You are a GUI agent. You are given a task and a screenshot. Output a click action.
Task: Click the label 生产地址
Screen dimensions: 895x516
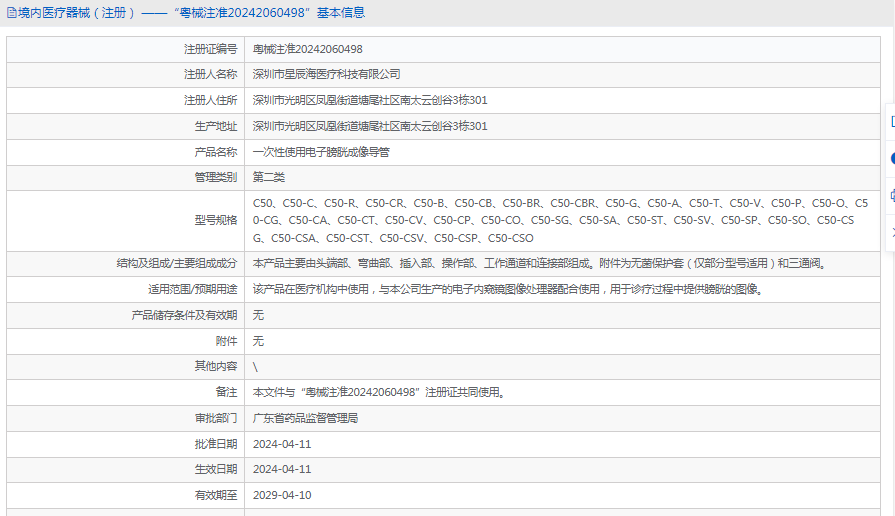click(216, 126)
